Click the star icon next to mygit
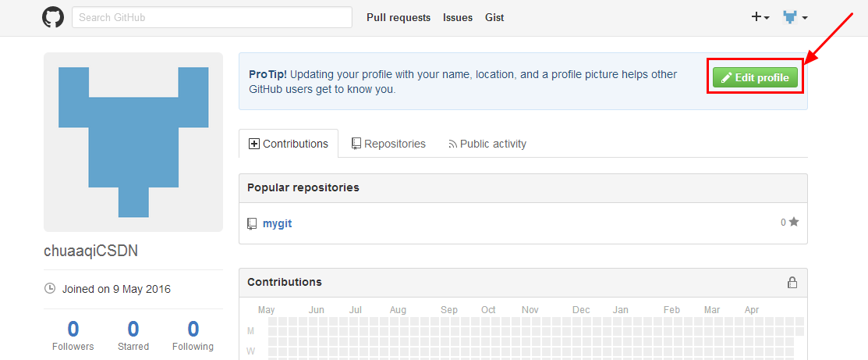Image resolution: width=868 pixels, height=360 pixels. point(794,223)
